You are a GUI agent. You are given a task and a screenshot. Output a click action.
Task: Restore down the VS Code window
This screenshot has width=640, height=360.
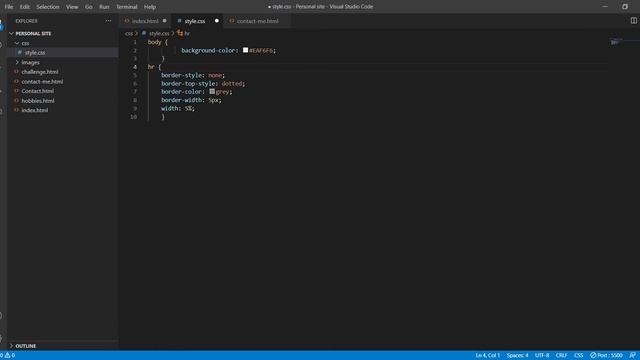(x=624, y=7)
